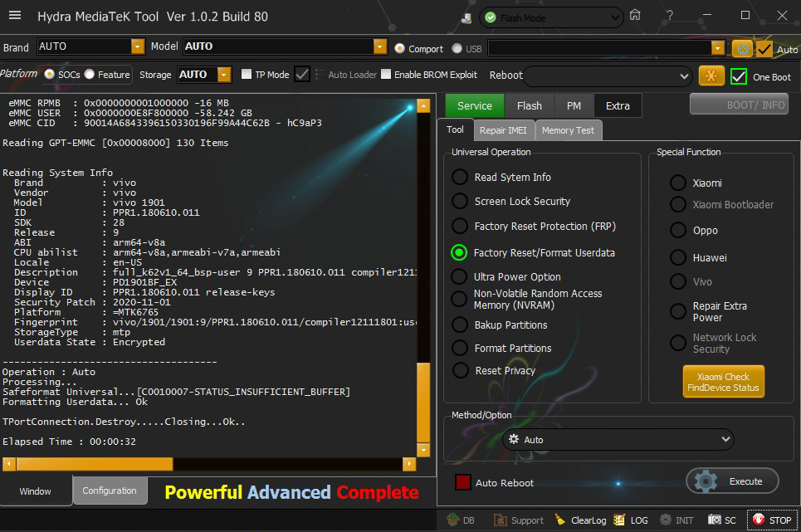Open help with the question mark icon

(x=669, y=15)
